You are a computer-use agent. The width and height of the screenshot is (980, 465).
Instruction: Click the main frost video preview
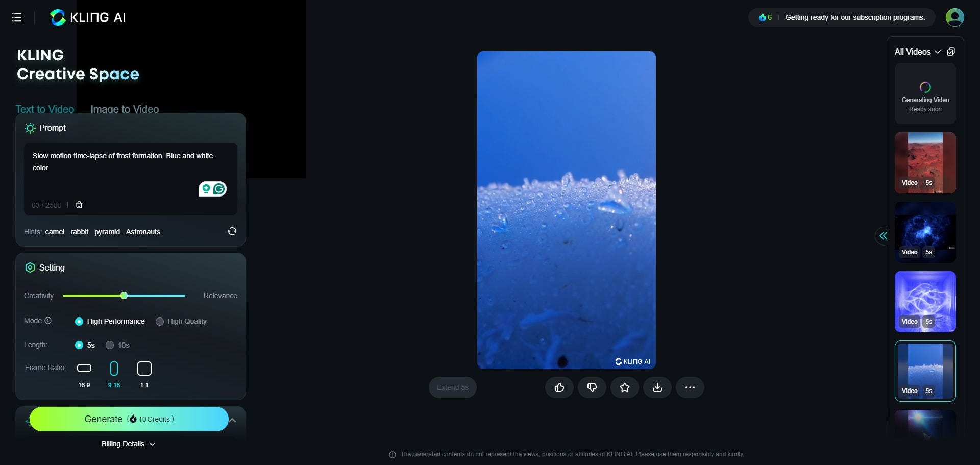coord(567,210)
